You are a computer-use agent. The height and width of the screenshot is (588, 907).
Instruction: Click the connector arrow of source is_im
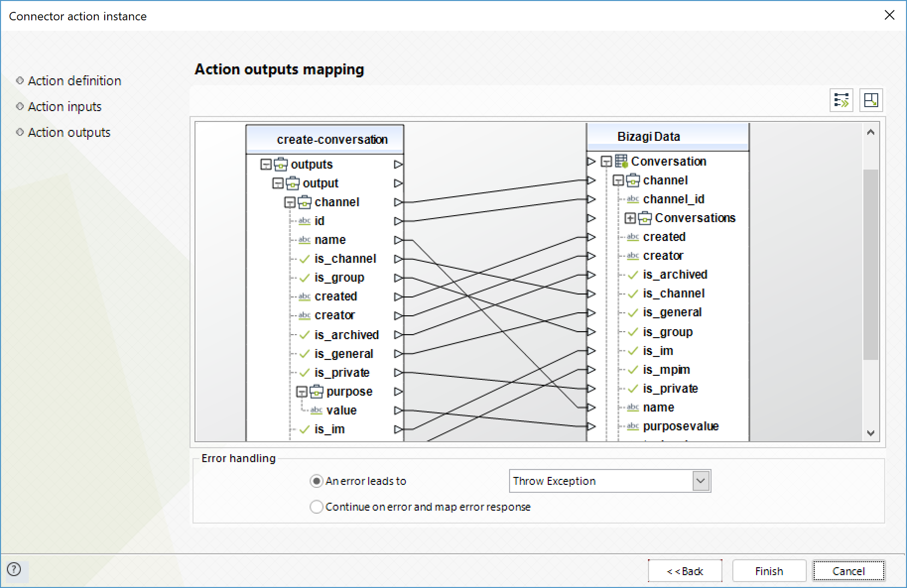click(x=398, y=429)
